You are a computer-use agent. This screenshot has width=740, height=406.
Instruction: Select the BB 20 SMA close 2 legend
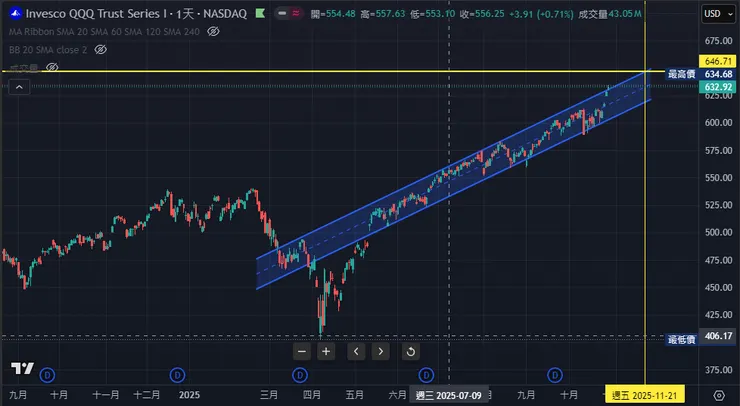(x=48, y=50)
